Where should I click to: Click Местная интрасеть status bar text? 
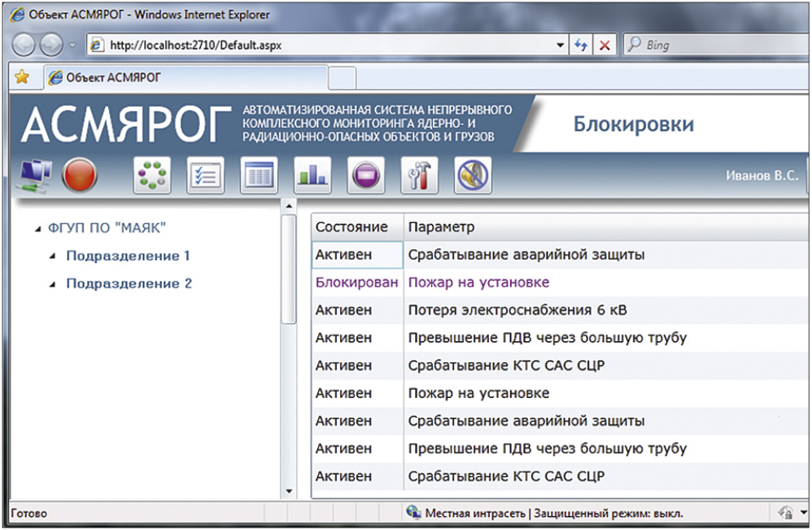(475, 513)
